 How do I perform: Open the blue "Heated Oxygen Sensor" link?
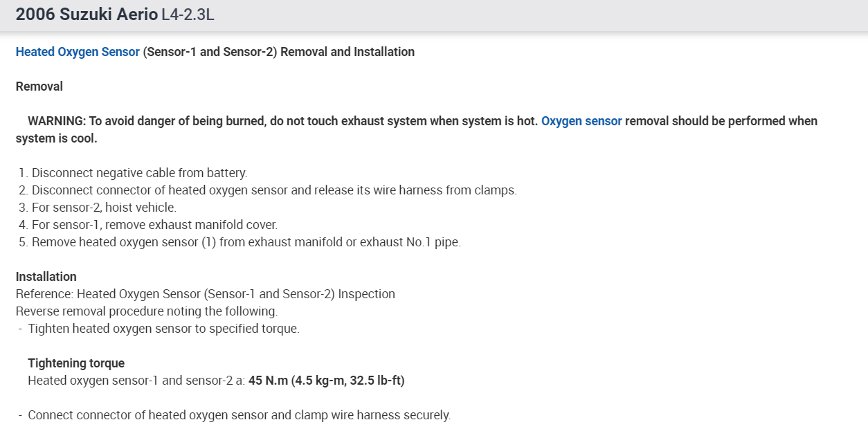pyautogui.click(x=78, y=52)
